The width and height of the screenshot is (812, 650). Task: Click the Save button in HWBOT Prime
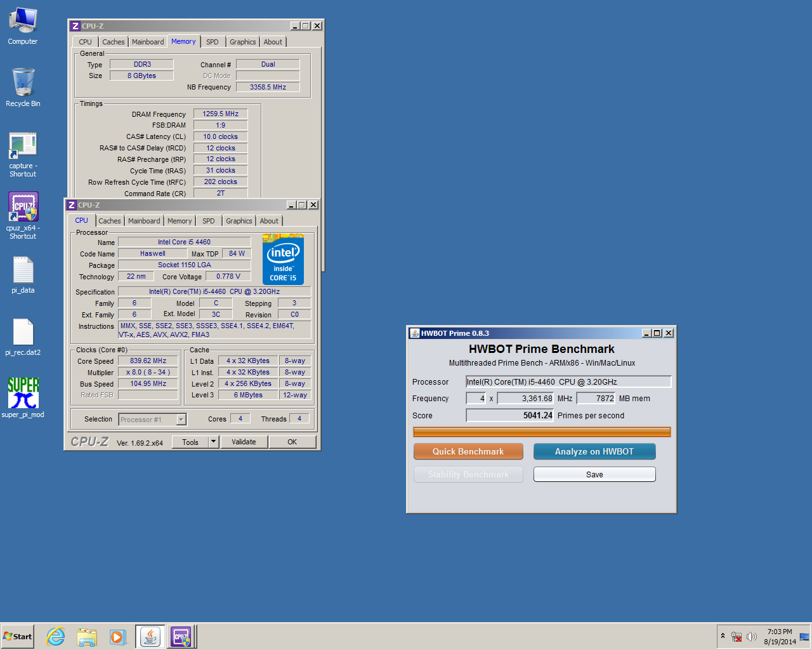[x=594, y=474]
